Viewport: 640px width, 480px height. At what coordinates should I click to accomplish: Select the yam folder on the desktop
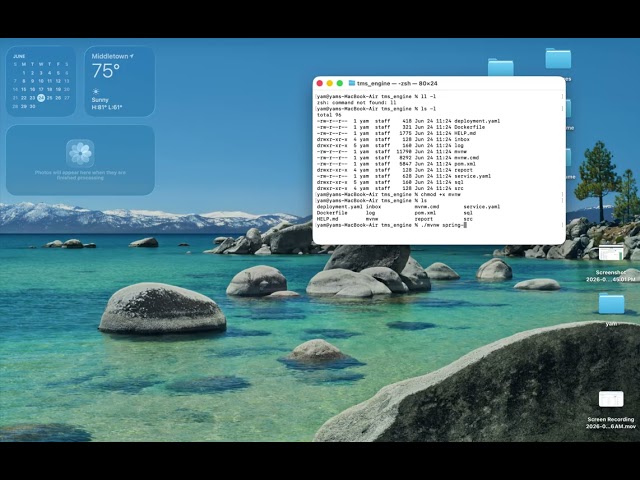[611, 304]
